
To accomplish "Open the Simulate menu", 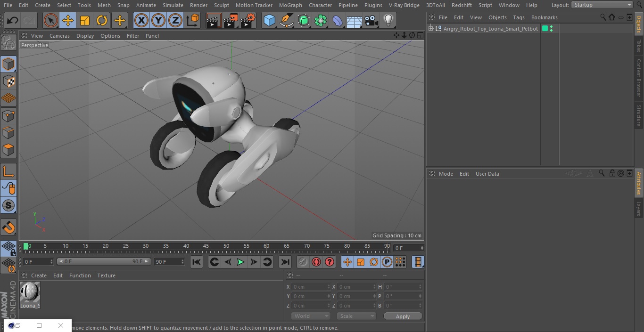I will [173, 5].
